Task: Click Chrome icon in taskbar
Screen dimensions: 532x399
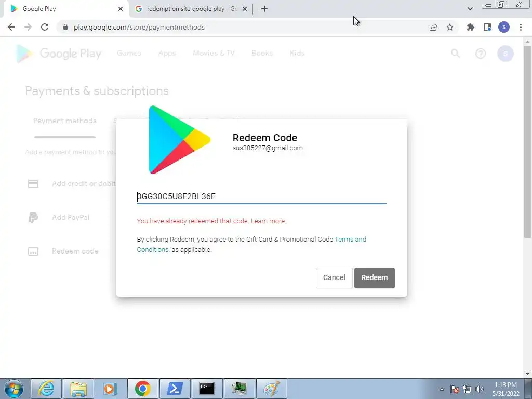Action: (x=142, y=389)
